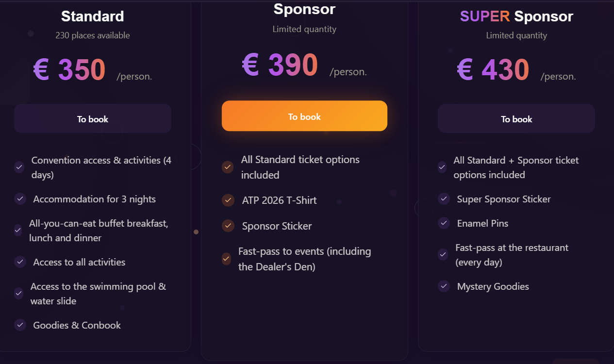The image size is (614, 364).
Task: Book the Standard ticket for €350
Action: point(93,119)
